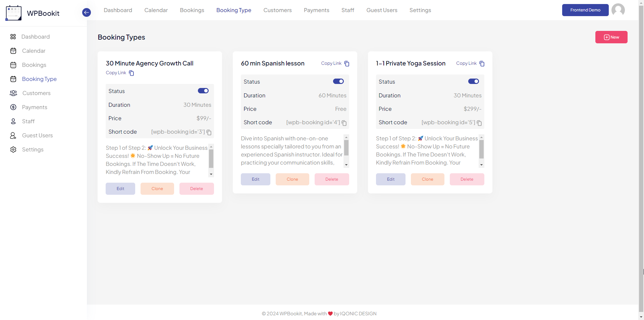
Task: Click the Payments dollar icon in sidebar
Action: 13,107
